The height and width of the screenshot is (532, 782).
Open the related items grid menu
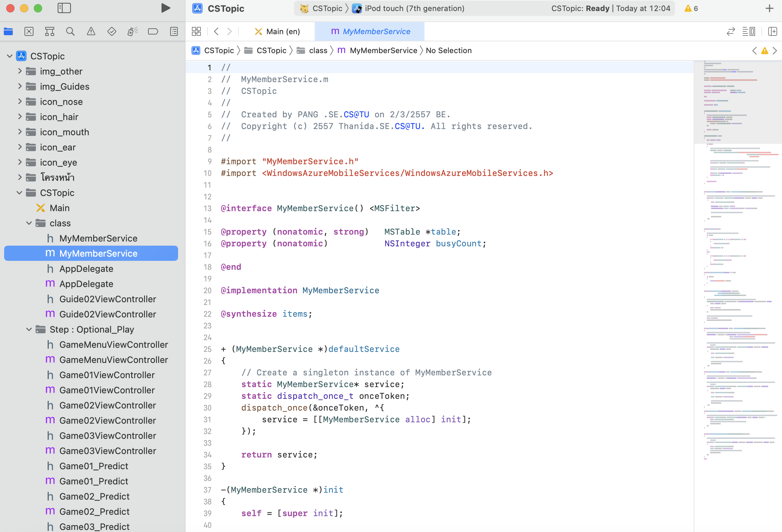[196, 32]
